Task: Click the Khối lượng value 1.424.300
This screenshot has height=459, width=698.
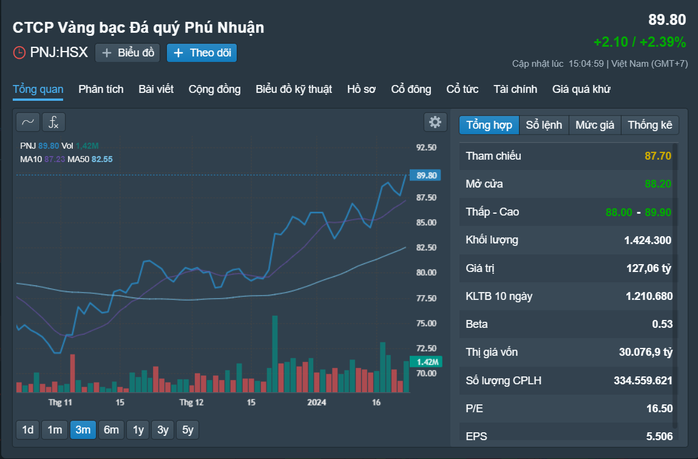Action: click(x=648, y=240)
